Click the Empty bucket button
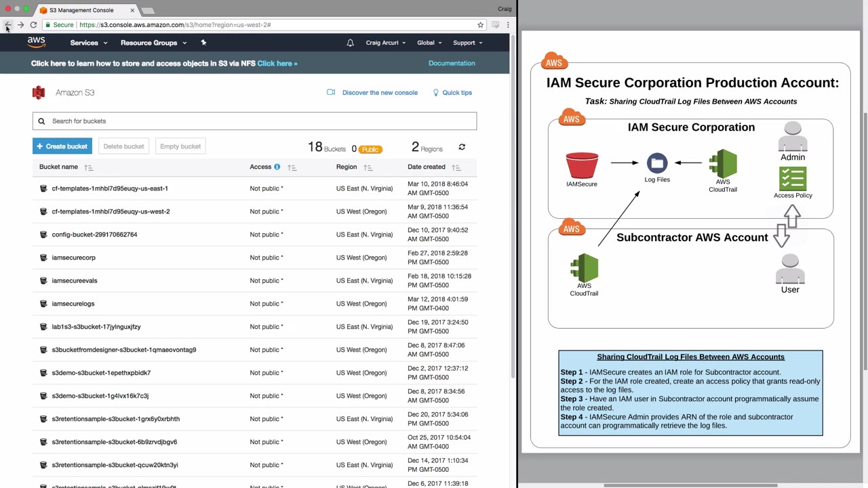This screenshot has height=488, width=868. point(180,146)
